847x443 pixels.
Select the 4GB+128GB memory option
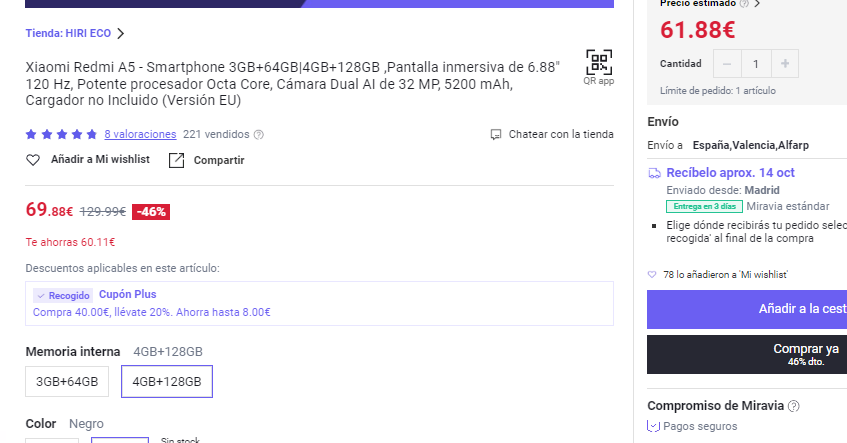(x=167, y=381)
